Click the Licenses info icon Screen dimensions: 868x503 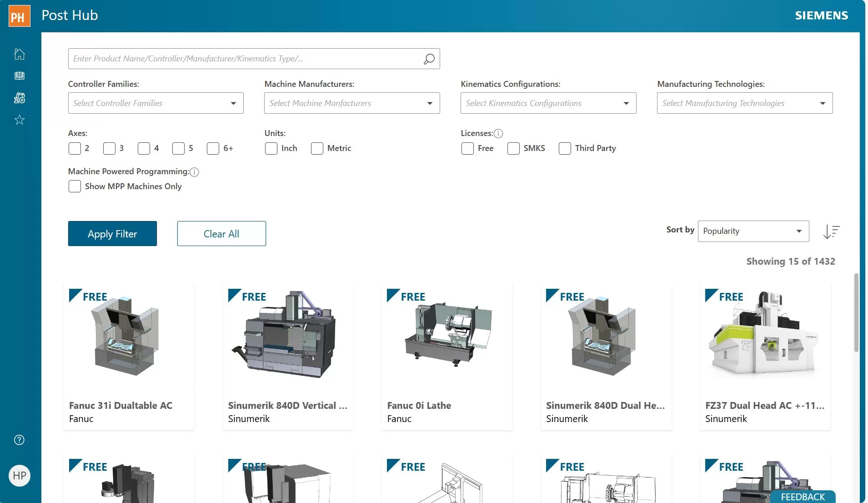pos(498,133)
